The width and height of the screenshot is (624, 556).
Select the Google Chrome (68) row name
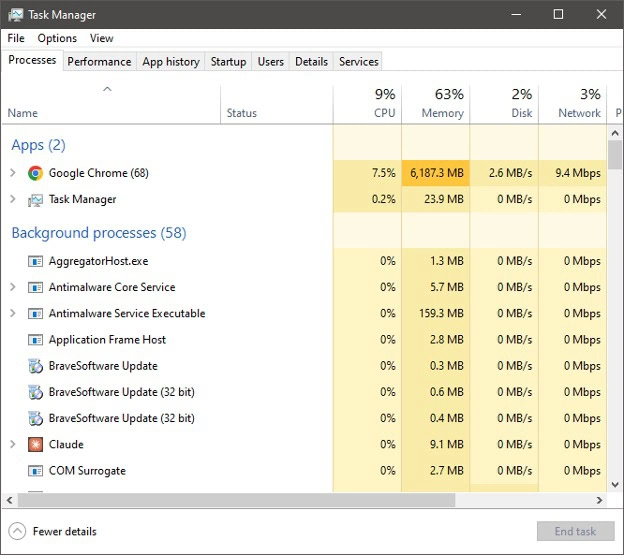click(99, 173)
